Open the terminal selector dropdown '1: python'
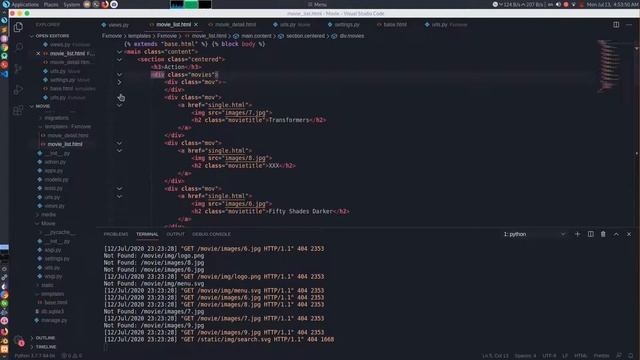Image resolution: width=640 pixels, height=360 pixels. pos(534,234)
